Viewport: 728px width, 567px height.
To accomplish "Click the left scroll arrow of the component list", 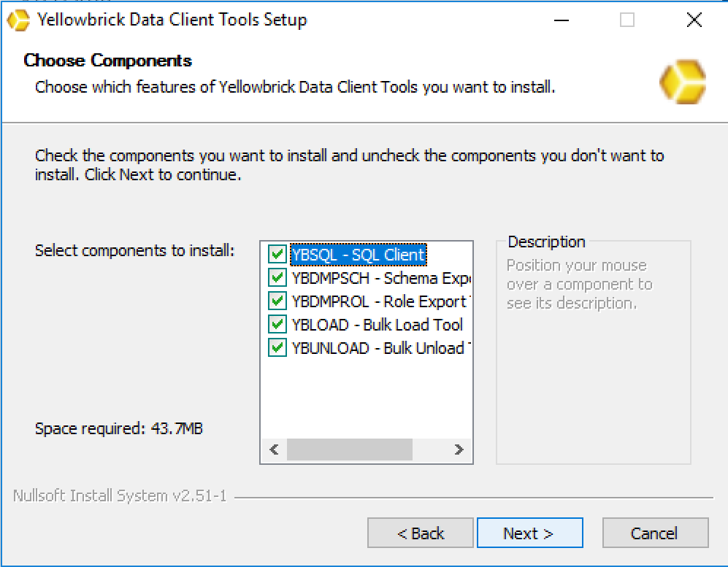I will [274, 450].
